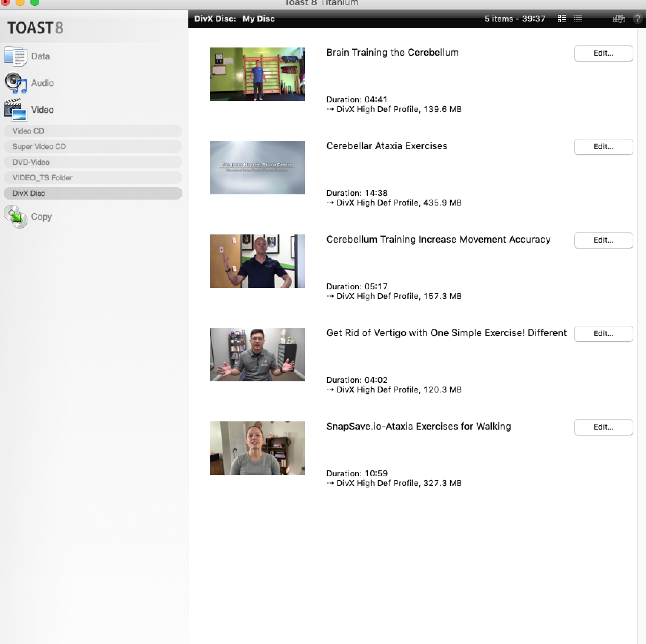
Task: Select Brain Training the Cerebellum thumbnail
Action: pyautogui.click(x=257, y=74)
